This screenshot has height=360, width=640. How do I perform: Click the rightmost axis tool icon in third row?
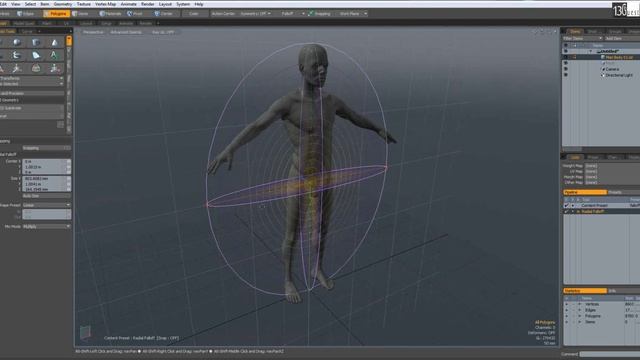[x=54, y=68]
